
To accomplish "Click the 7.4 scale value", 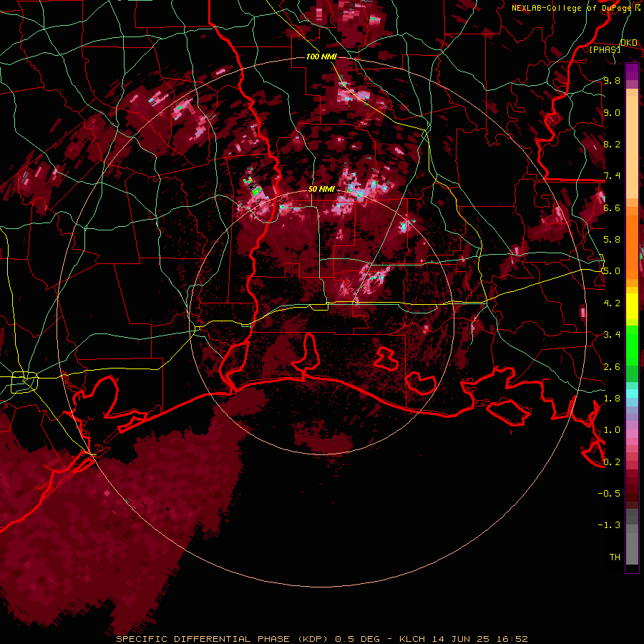I will click(x=612, y=176).
